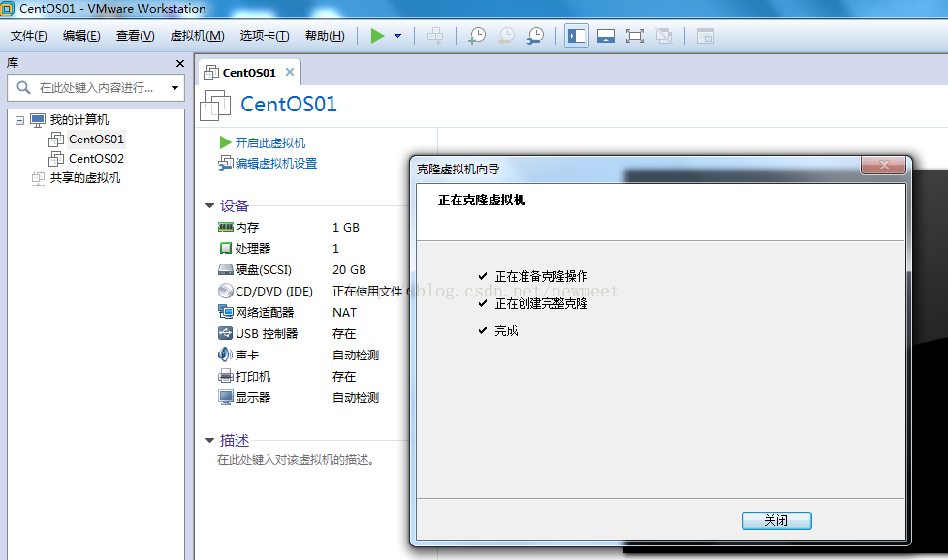Click the console view icon at the toolbar end
Viewport: 948px width, 560px height.
pyautogui.click(x=706, y=36)
